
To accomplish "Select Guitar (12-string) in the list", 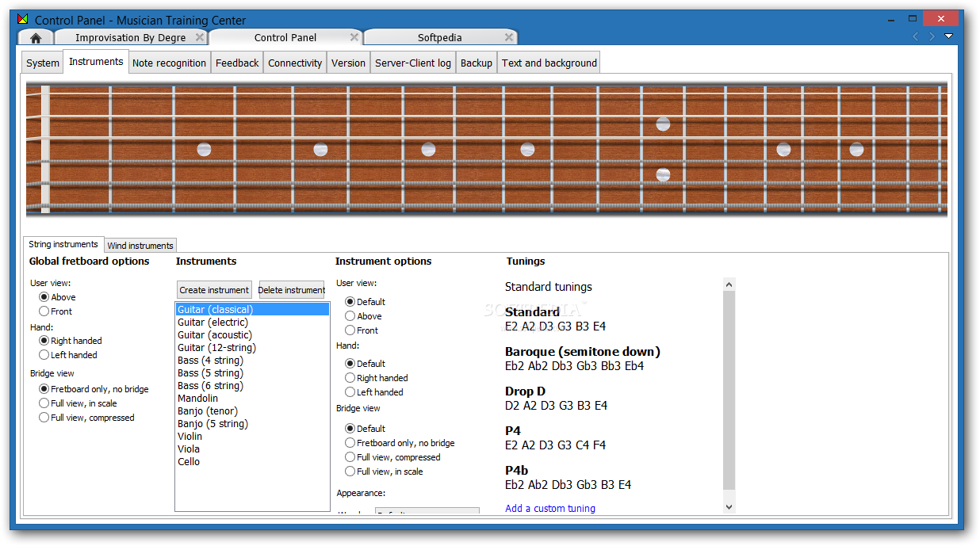I will (252, 348).
